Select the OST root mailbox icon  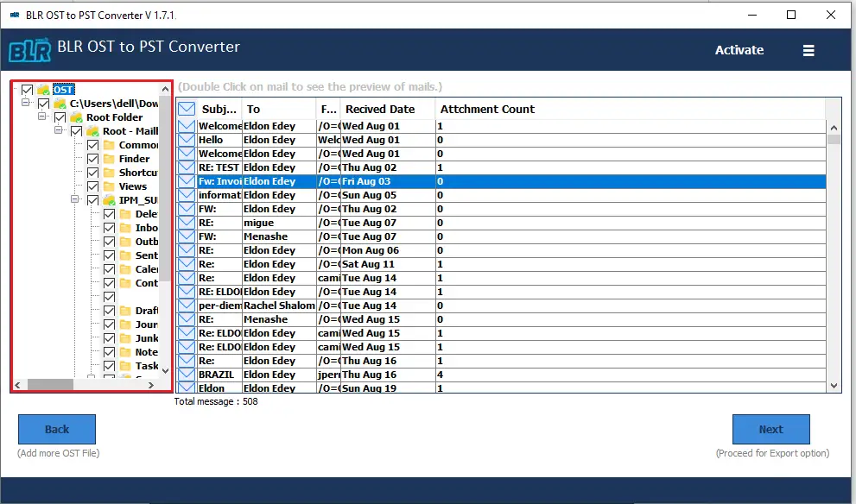click(42, 89)
